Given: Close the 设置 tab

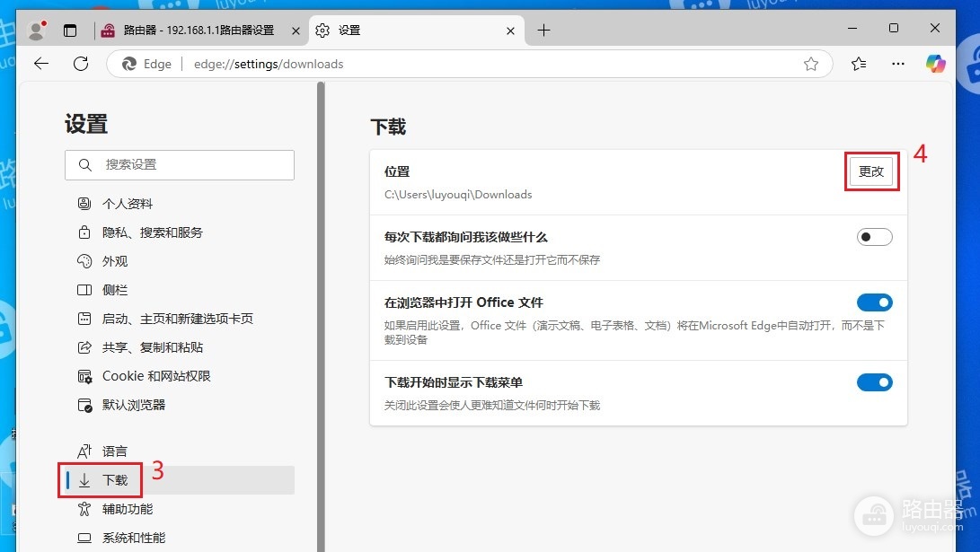Looking at the screenshot, I should pos(510,31).
